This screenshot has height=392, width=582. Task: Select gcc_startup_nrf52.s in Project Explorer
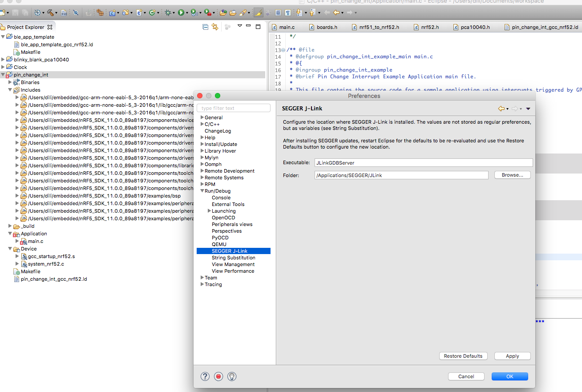(51, 256)
